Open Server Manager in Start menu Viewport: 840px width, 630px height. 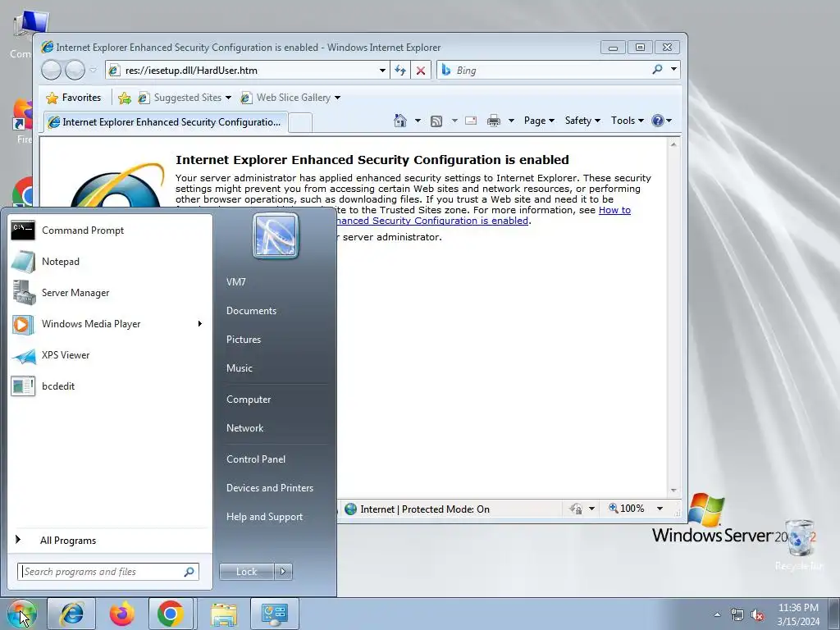pyautogui.click(x=110, y=293)
